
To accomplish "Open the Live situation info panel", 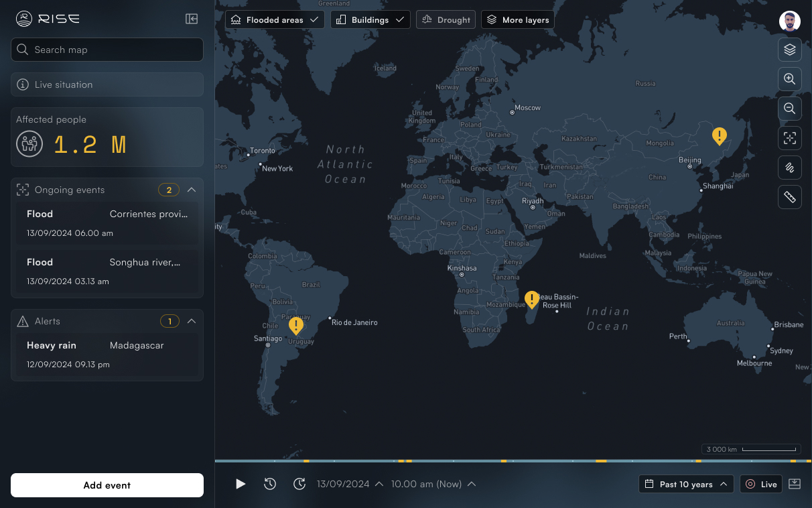I will tap(107, 84).
